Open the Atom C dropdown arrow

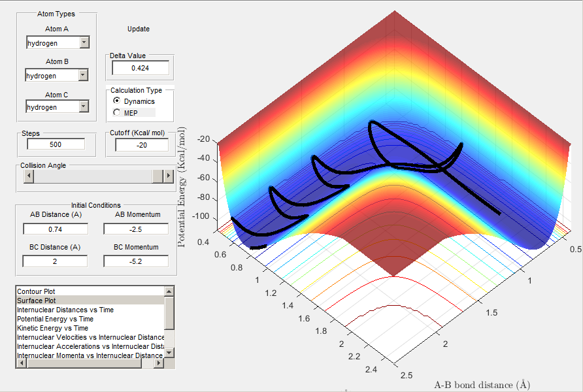84,106
